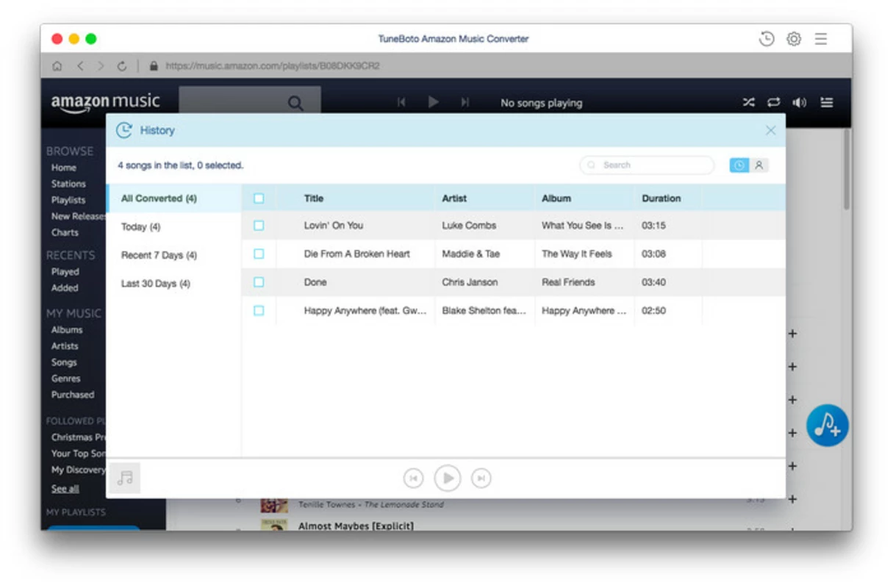Open the History clock icon in title bar
The image size is (893, 588).
pos(767,39)
